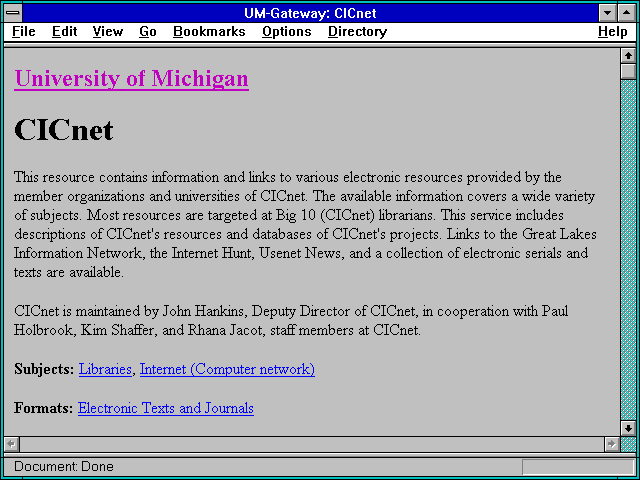Open the Directory menu
640x480 pixels.
coord(358,32)
